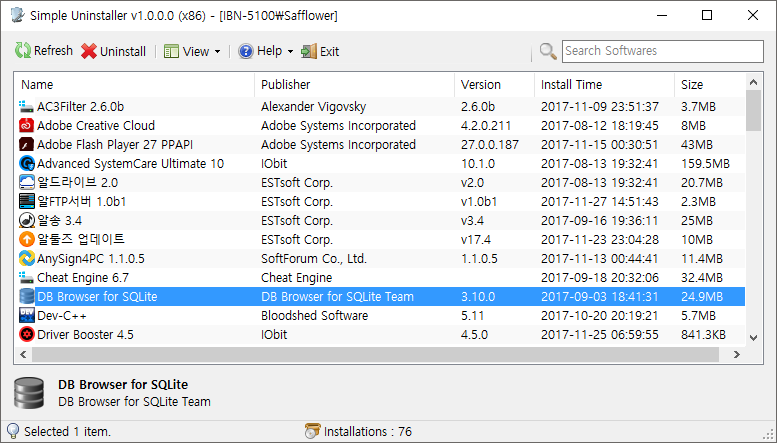The height and width of the screenshot is (443, 777).
Task: Click the vertical scrollbar up arrow
Action: pos(753,82)
